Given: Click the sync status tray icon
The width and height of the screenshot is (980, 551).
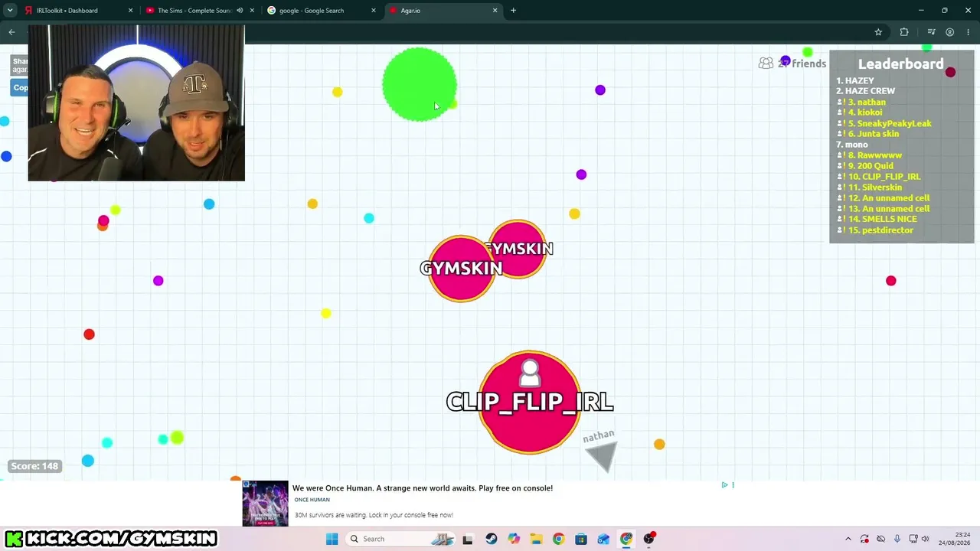Looking at the screenshot, I should click(x=864, y=539).
